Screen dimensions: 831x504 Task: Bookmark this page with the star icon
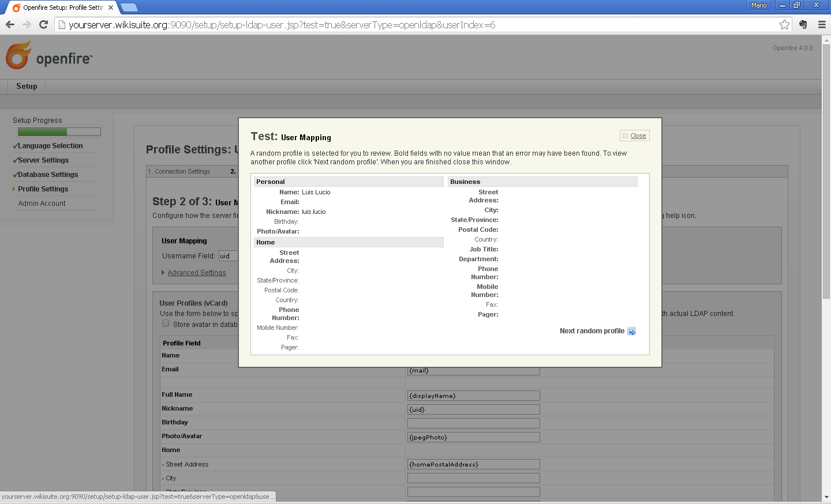coord(784,24)
